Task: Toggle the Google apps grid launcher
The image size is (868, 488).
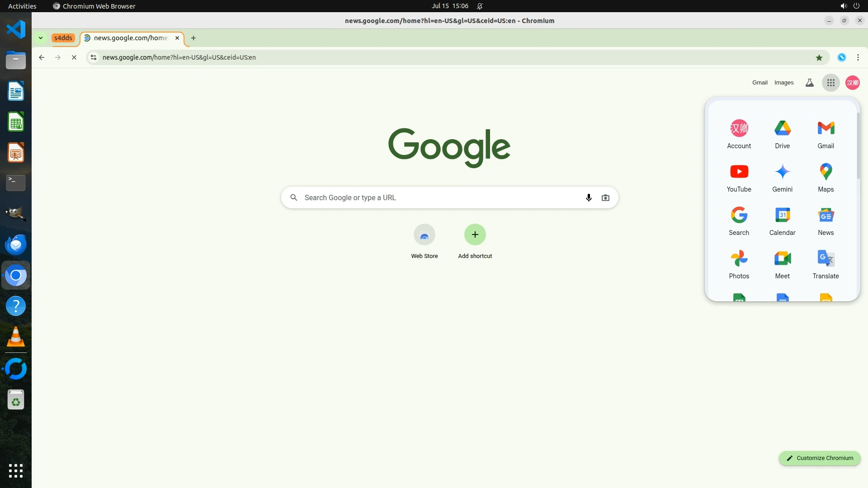Action: pos(830,83)
